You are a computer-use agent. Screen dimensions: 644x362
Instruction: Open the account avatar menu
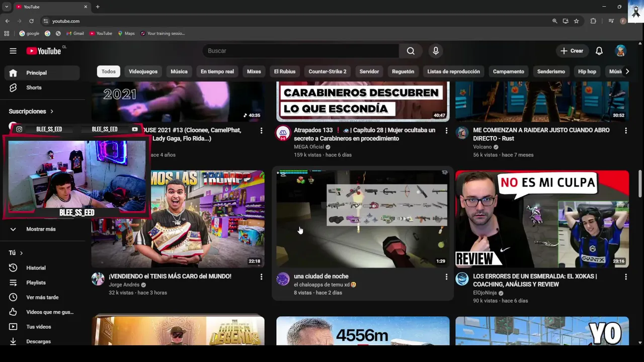click(621, 51)
